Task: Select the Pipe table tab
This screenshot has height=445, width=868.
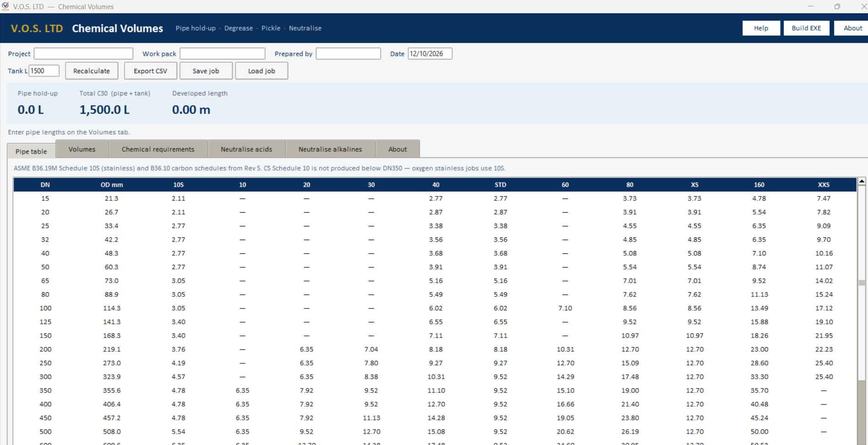Action: [x=31, y=151]
